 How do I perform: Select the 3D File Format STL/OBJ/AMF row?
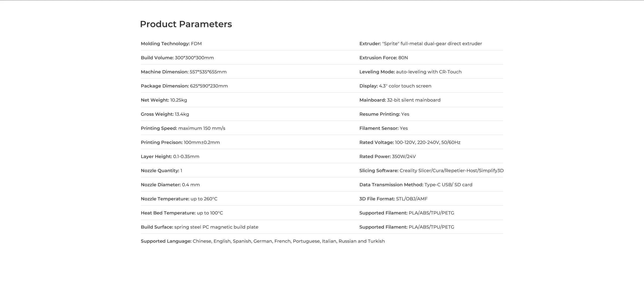tap(393, 199)
